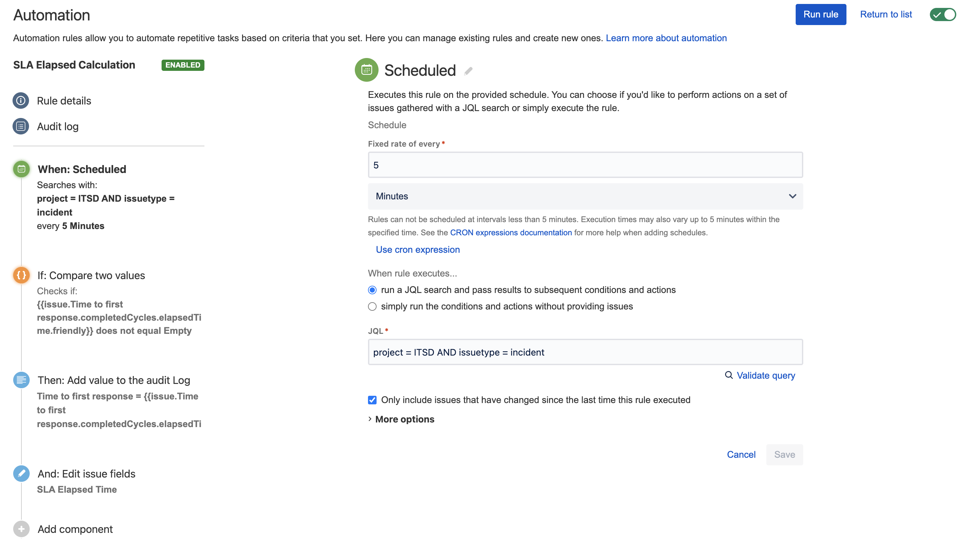The image size is (980, 551).
Task: Uncheck 'Only include issues that have changed' checkbox
Action: click(372, 400)
